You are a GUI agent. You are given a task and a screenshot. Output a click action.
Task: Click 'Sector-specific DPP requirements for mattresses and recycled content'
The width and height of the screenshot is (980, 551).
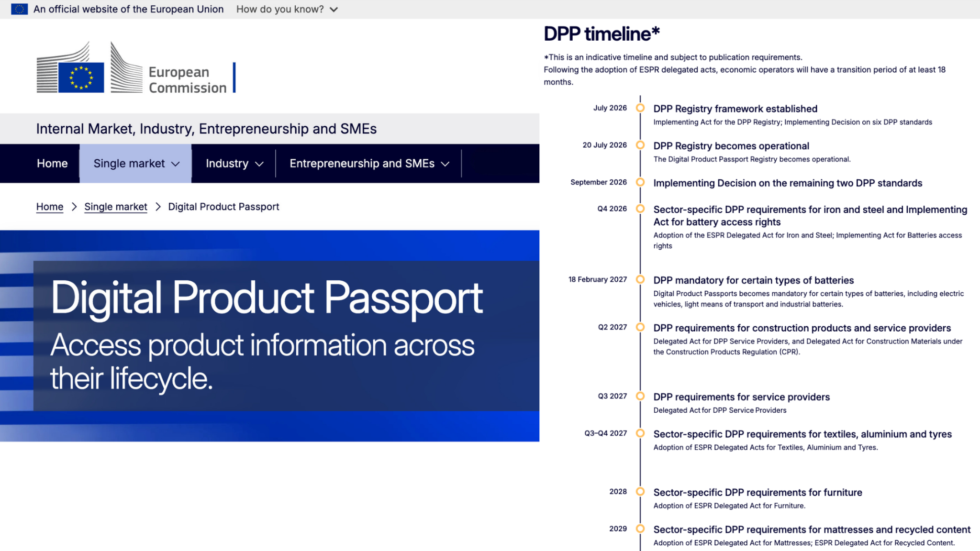pyautogui.click(x=812, y=530)
